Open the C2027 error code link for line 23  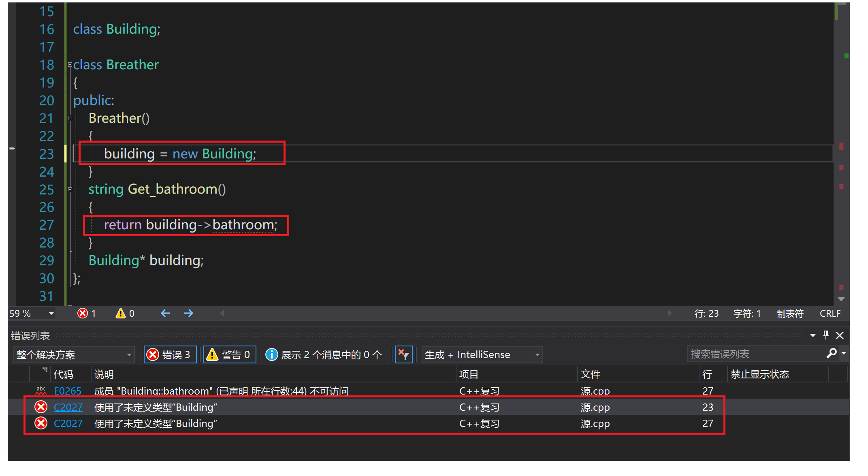point(68,407)
